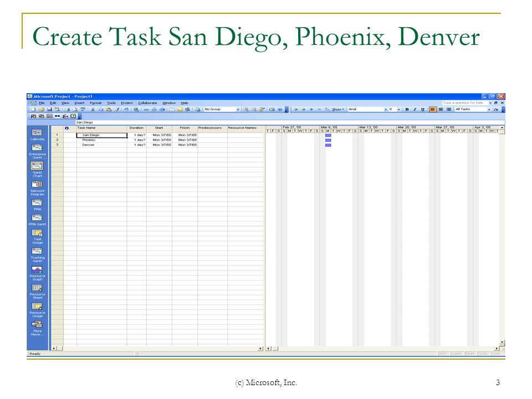
Task: Toggle Italic formatting
Action: [415, 109]
